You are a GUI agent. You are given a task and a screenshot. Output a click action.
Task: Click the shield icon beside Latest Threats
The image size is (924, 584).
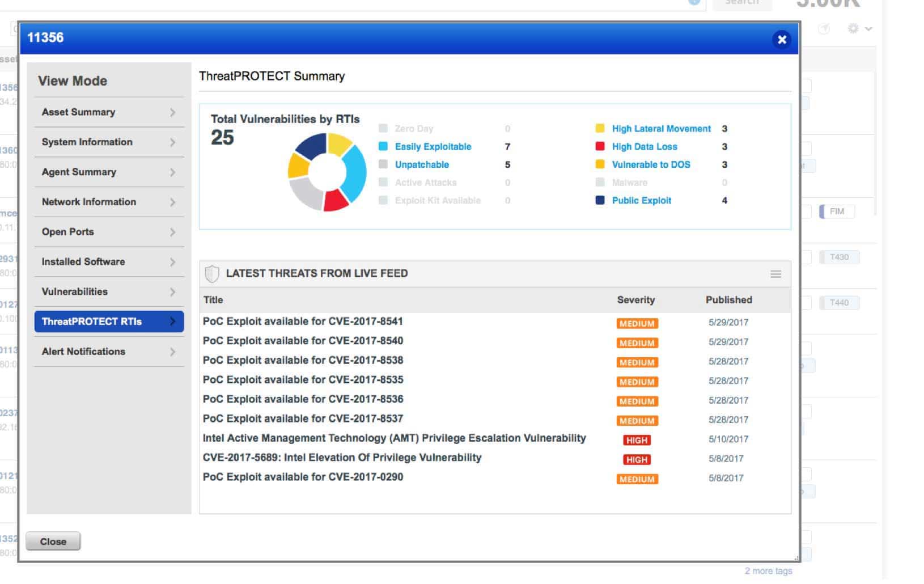tap(211, 274)
